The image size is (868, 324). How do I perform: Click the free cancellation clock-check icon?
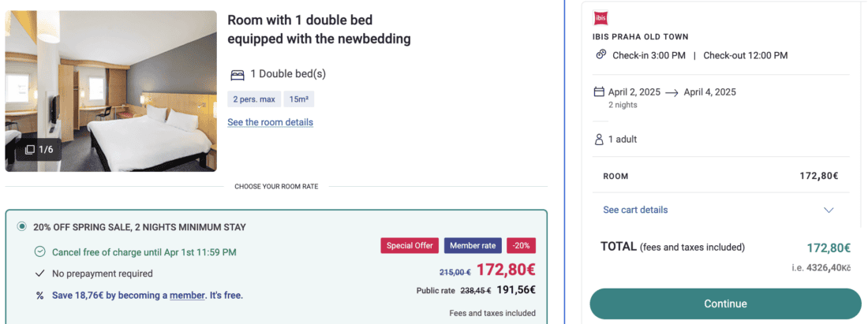(40, 252)
